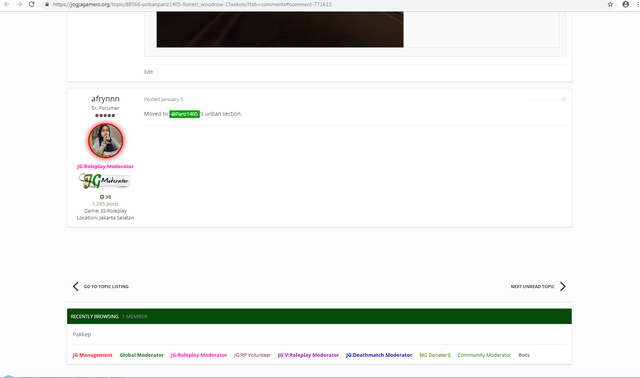Click the Sr. Forumer rank text

[x=105, y=108]
